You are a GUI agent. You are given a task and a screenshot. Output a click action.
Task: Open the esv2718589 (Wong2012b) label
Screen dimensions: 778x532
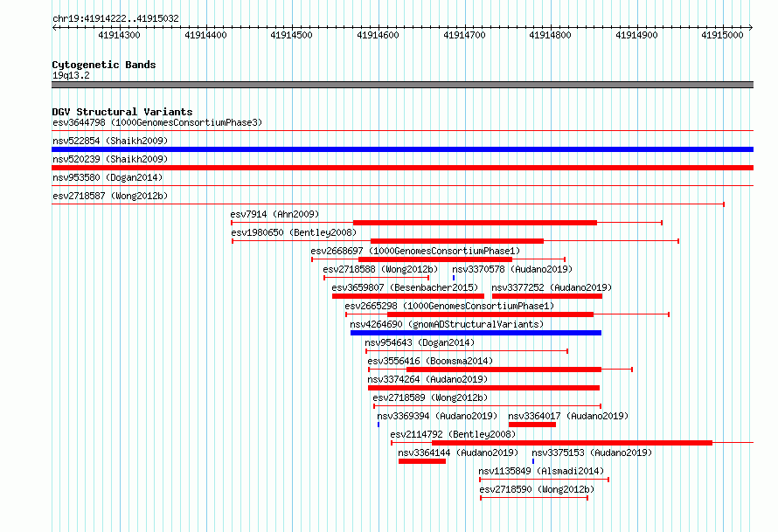(x=430, y=397)
